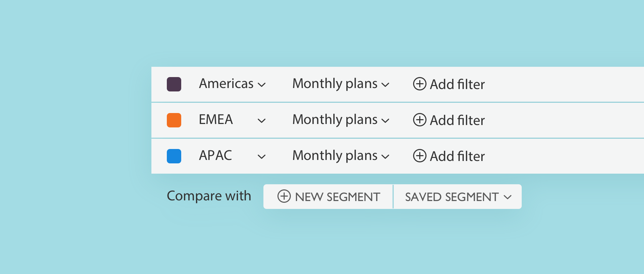644x274 pixels.
Task: Open Monthly plans dropdown in the Americas row
Action: point(386,85)
